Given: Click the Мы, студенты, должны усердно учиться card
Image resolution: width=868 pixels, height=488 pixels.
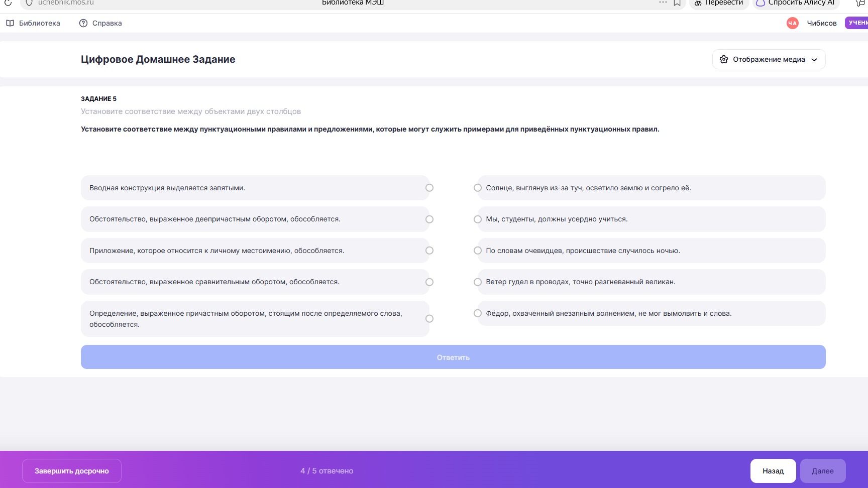Looking at the screenshot, I should pos(652,219).
